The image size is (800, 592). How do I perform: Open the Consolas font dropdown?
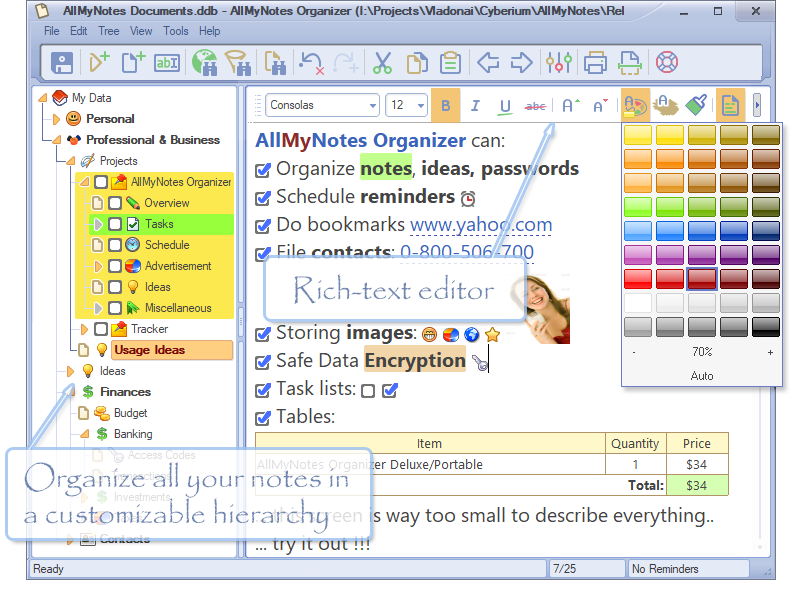pos(373,106)
